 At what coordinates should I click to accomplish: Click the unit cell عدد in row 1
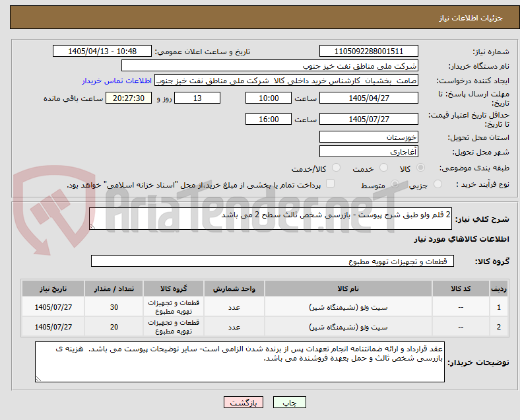pyautogui.click(x=234, y=307)
